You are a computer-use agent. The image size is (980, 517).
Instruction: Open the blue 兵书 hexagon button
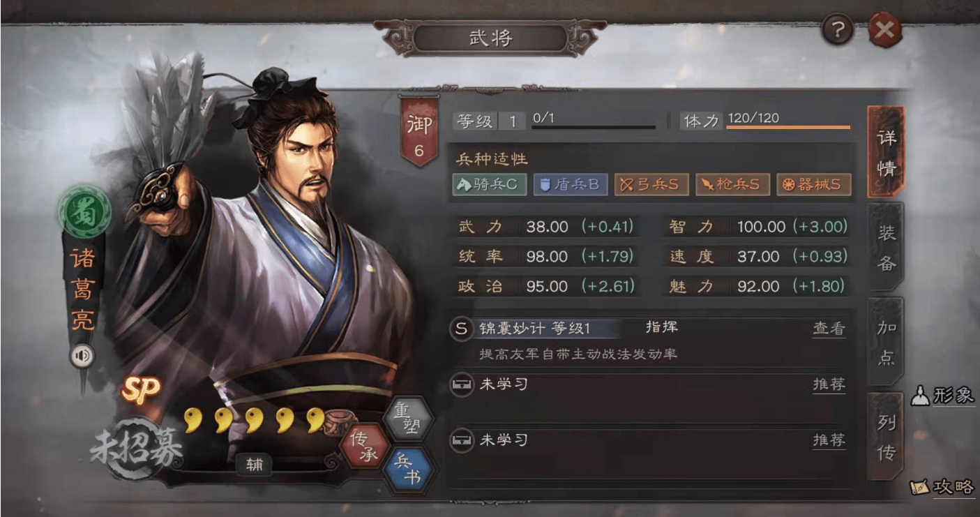(408, 470)
